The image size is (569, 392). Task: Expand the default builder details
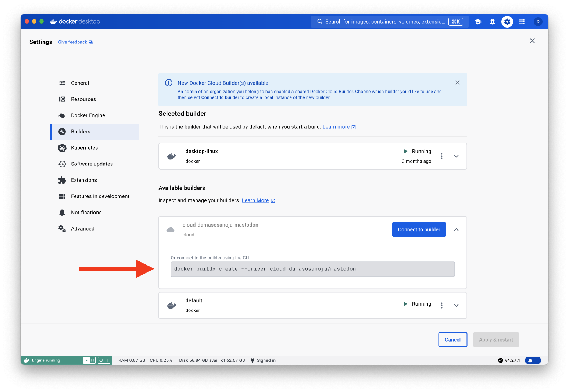point(456,306)
